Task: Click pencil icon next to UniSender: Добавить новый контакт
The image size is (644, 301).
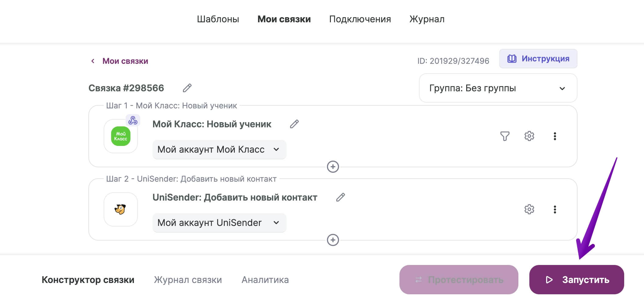Action: click(x=341, y=197)
